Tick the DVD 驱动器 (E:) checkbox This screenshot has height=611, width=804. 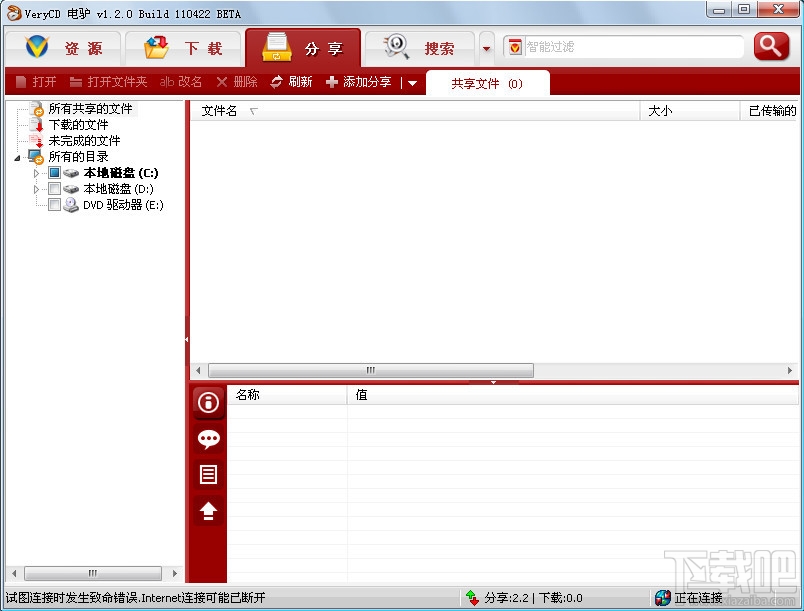coord(53,205)
